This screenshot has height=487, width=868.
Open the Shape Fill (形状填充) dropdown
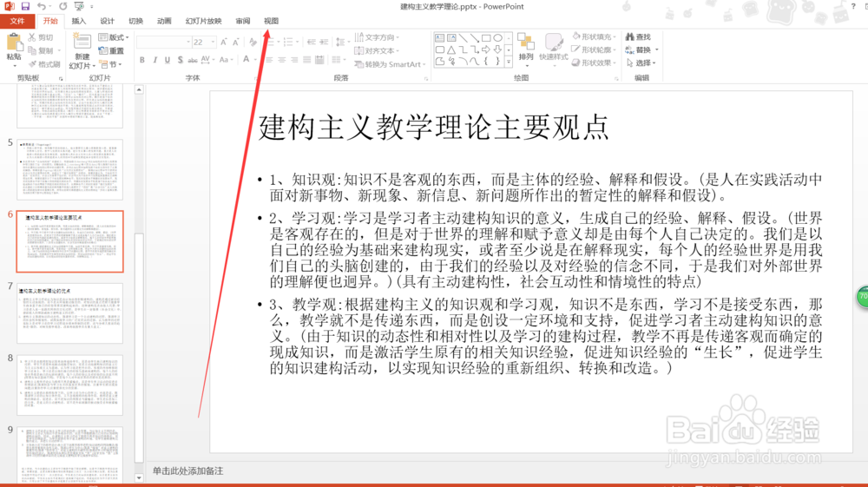tap(595, 36)
